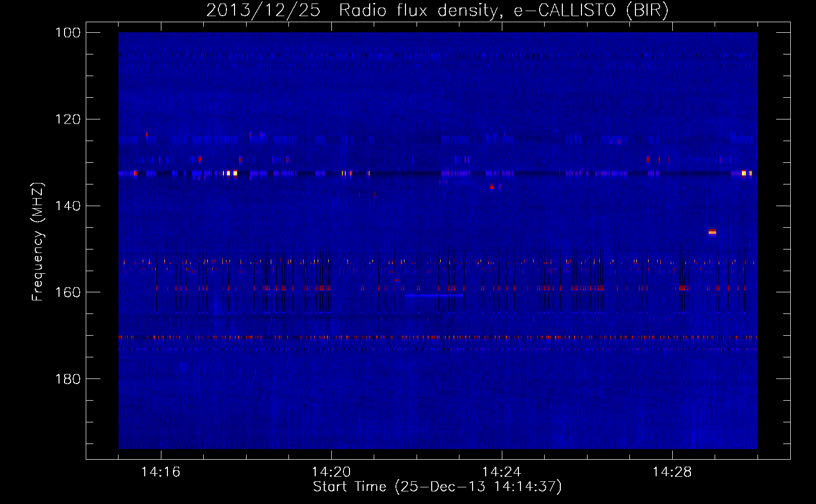Click the 14:28 time tick label
This screenshot has width=816, height=504.
pyautogui.click(x=672, y=472)
